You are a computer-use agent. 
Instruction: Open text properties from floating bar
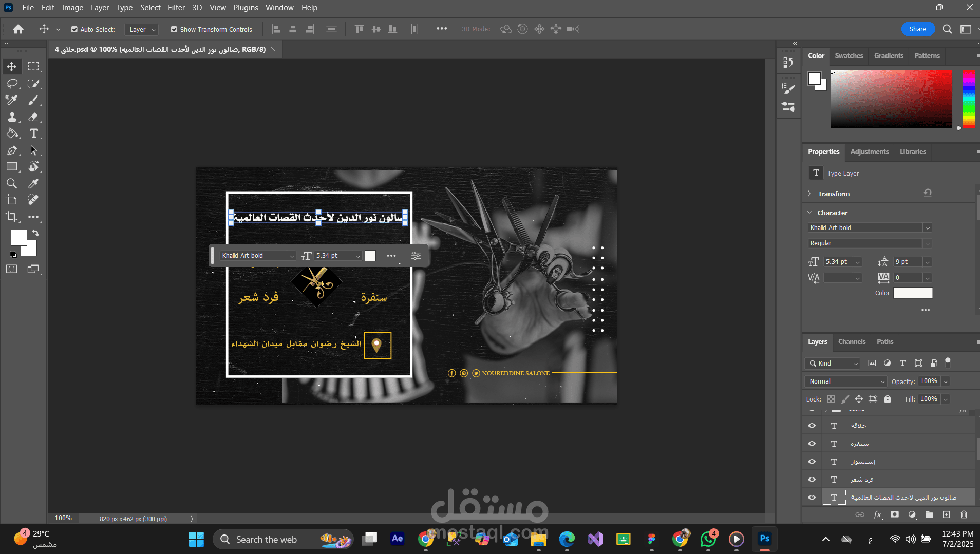point(416,256)
